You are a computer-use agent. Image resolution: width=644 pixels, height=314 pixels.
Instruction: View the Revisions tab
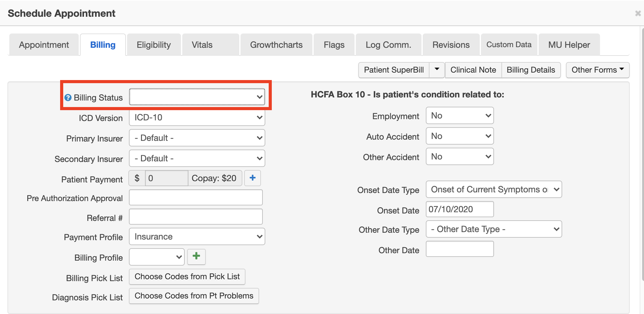tap(451, 45)
